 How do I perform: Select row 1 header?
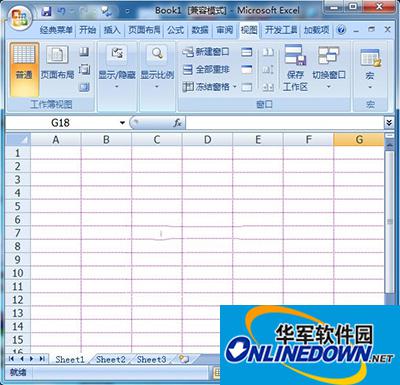[18, 153]
